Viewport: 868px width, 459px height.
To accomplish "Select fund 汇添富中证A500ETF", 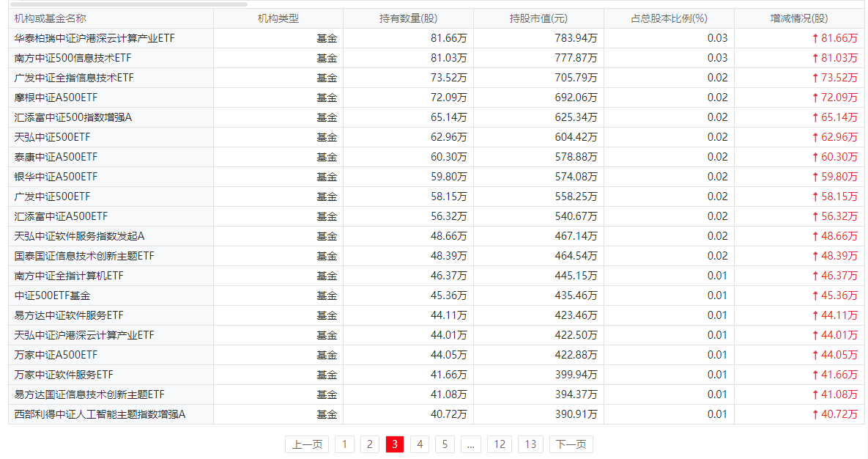I will [61, 216].
